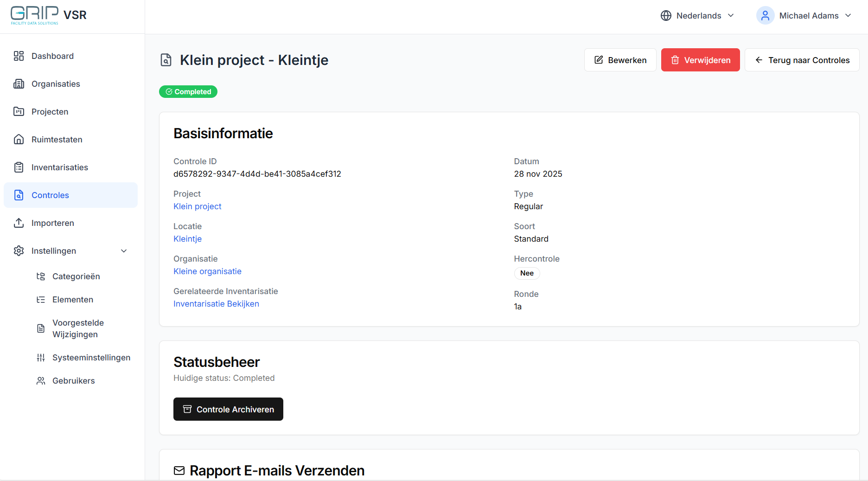
Task: Open Importeren in sidebar
Action: 70,223
